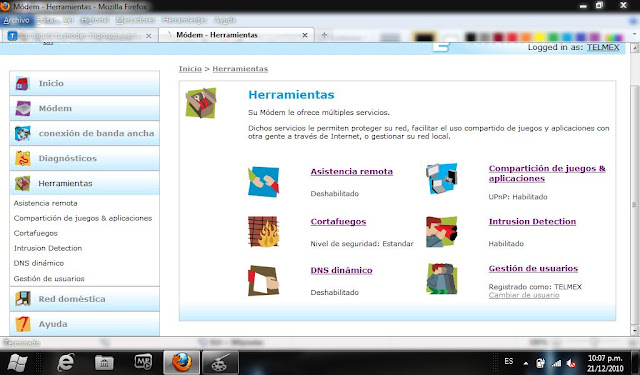Open Intrusion Detection link in main panel
640x375 pixels.
click(x=532, y=222)
